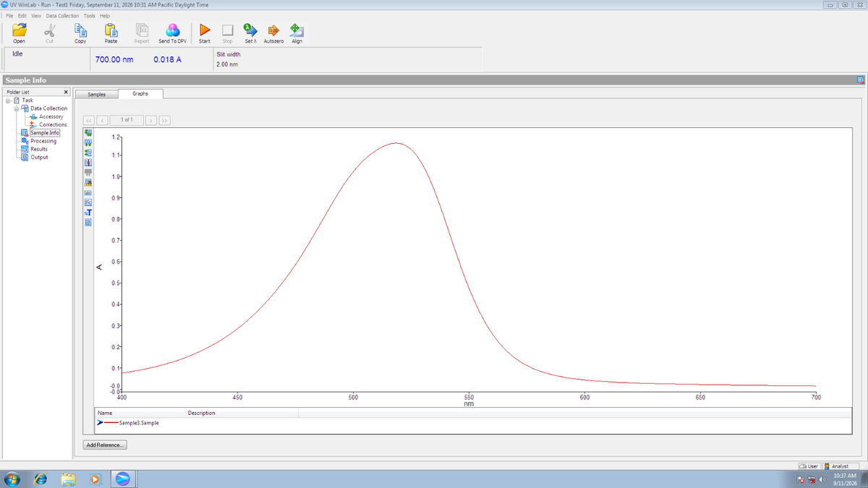The height and width of the screenshot is (488, 868).
Task: Click the gray previous-zoom graph icon
Action: click(88, 172)
